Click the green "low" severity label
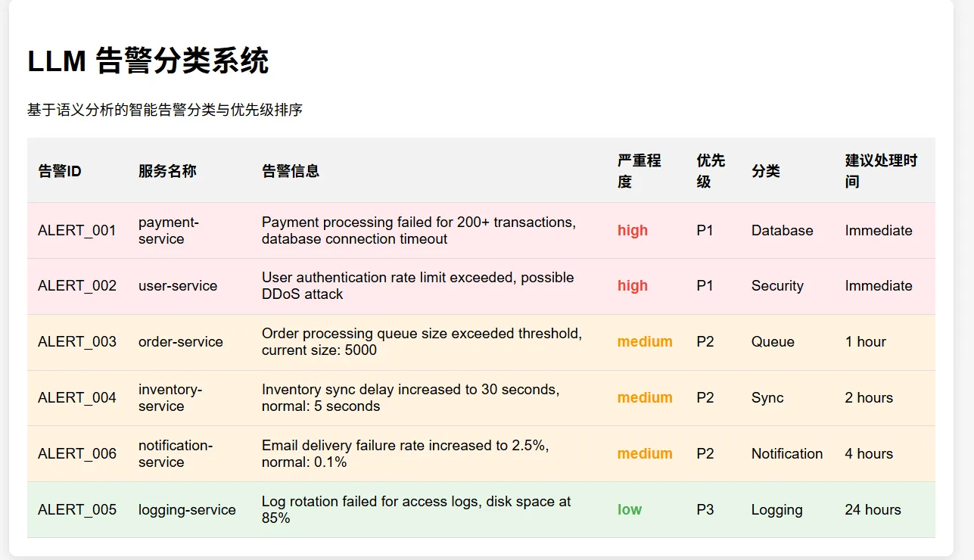 click(630, 510)
